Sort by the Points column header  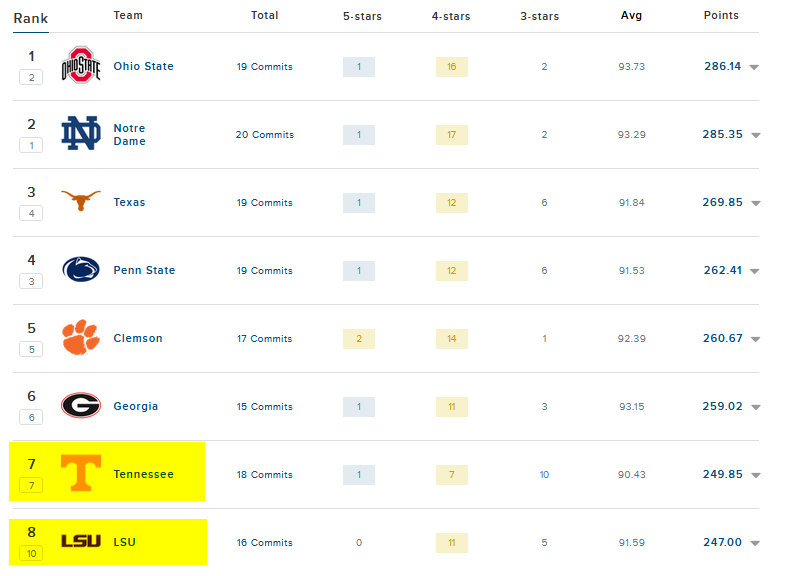(721, 16)
